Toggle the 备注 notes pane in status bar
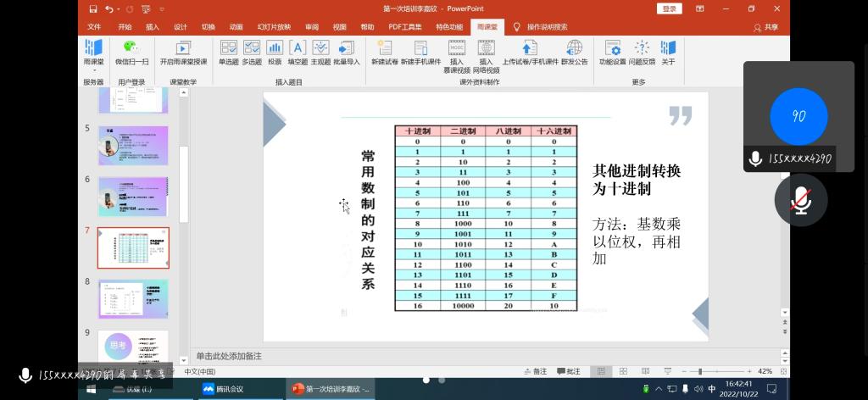868x400 pixels. 536,371
